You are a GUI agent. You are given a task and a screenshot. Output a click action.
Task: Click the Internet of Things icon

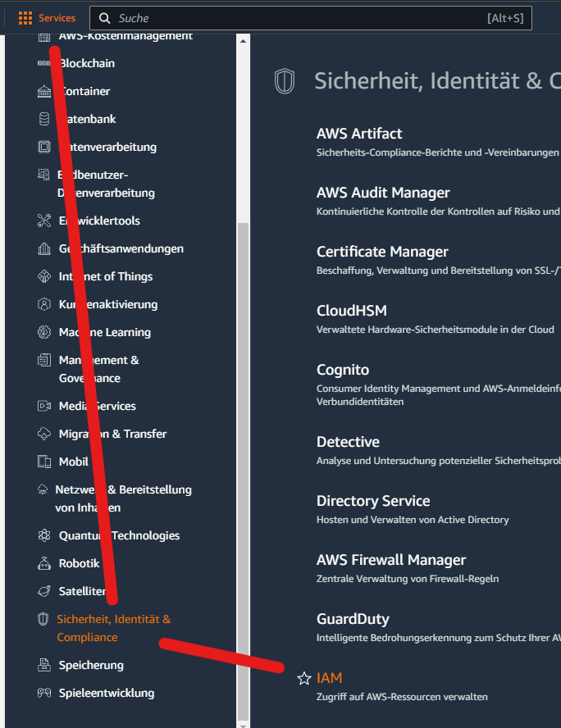click(44, 276)
